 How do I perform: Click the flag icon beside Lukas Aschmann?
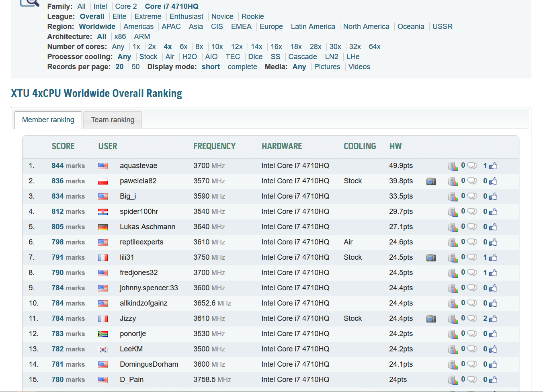(x=103, y=227)
